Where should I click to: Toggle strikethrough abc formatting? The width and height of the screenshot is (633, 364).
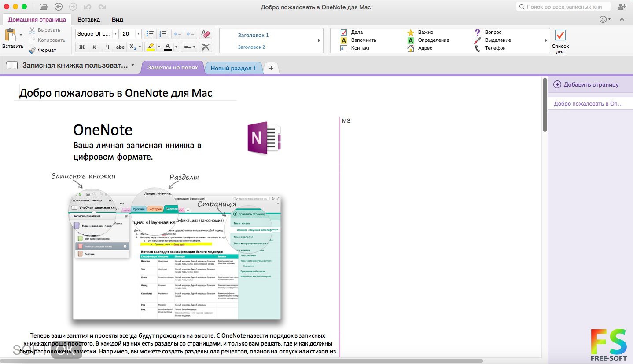(x=120, y=47)
